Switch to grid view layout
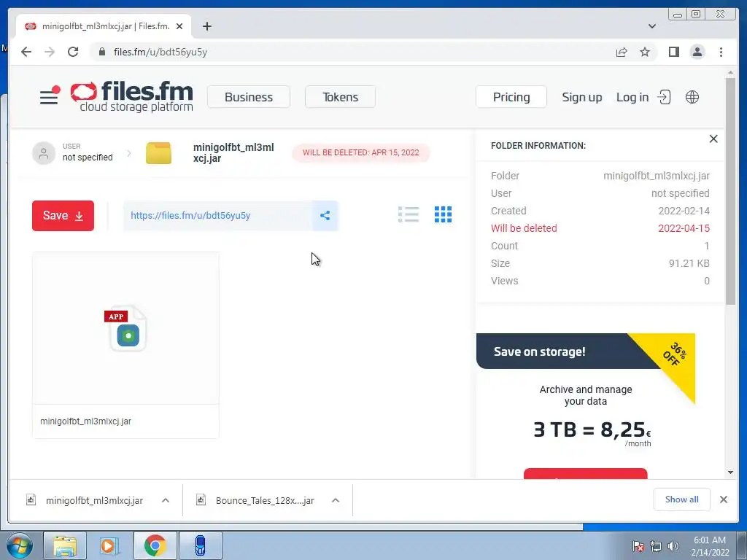Image resolution: width=747 pixels, height=560 pixels. coord(443,215)
